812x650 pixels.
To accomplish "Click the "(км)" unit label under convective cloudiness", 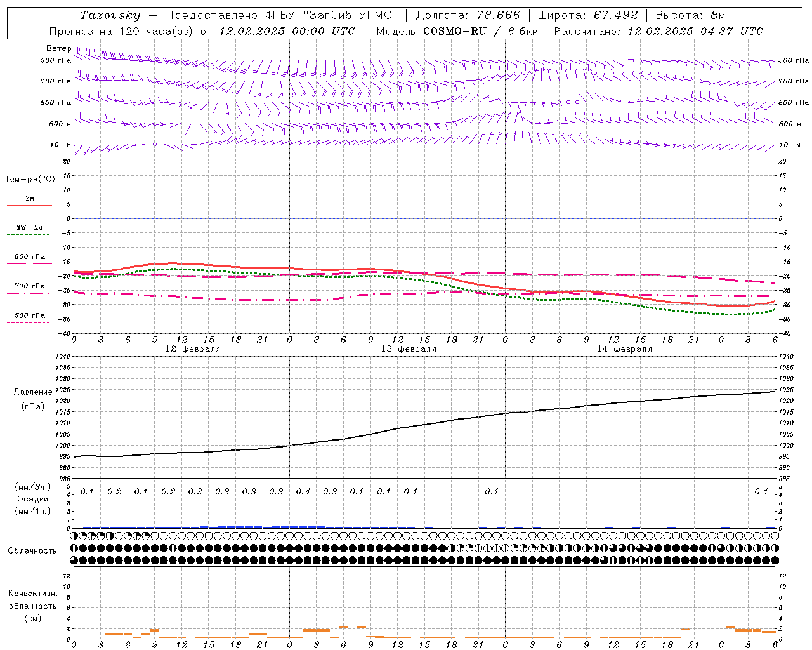I will click(33, 618).
